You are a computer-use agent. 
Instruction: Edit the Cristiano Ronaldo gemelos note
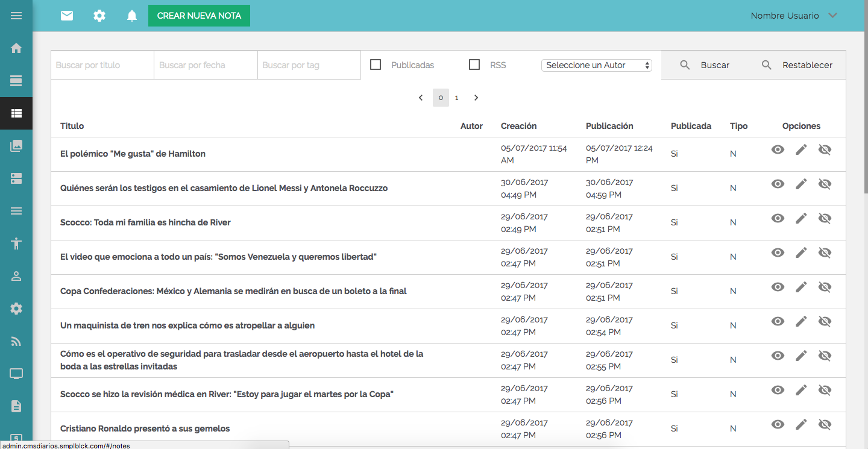[801, 424]
